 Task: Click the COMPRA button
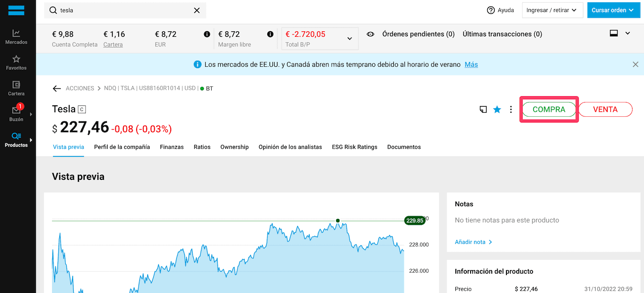coord(549,109)
